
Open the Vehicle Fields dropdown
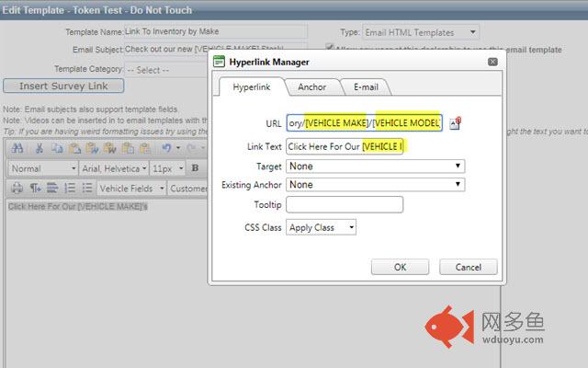click(131, 188)
